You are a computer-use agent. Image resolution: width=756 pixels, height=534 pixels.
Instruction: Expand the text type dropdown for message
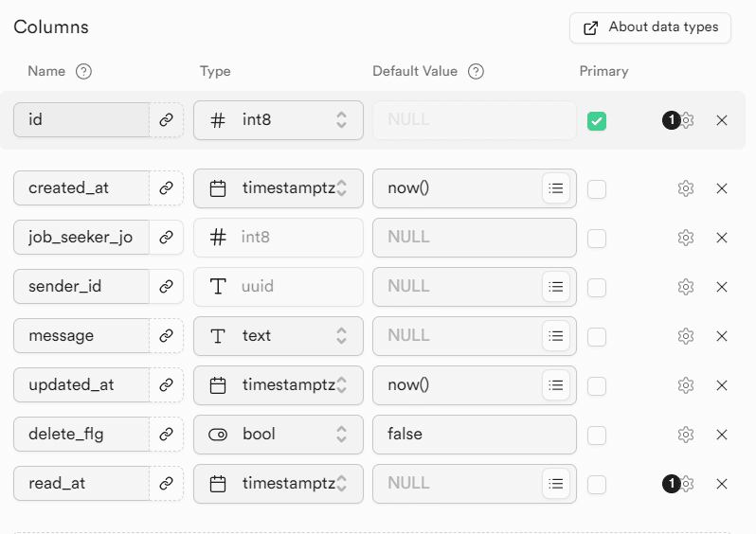click(x=279, y=336)
